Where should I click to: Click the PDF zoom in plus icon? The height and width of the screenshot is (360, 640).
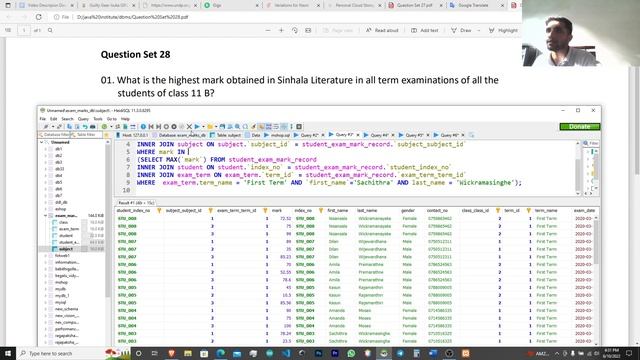[x=281, y=30]
